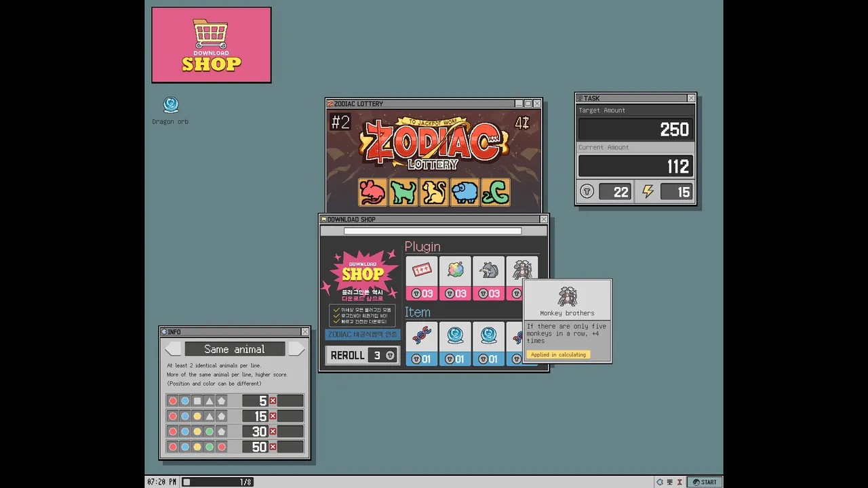Open the pink Download Shop banner
868x488 pixels.
(212, 45)
